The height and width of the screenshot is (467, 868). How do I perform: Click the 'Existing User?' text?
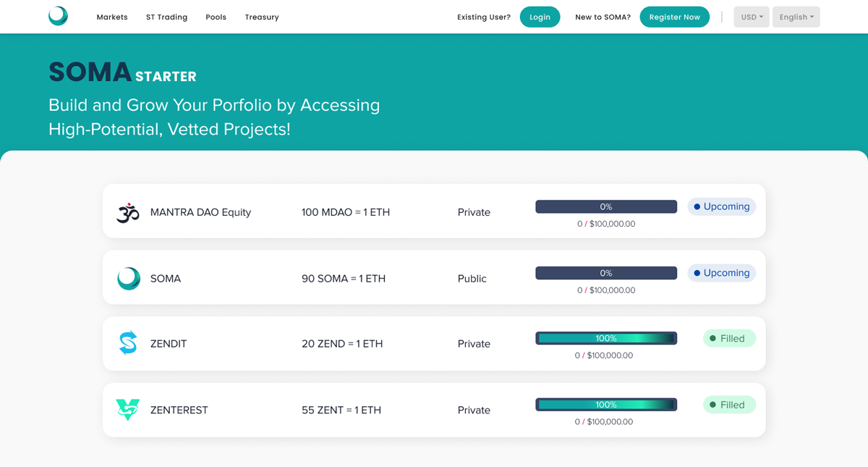(484, 17)
